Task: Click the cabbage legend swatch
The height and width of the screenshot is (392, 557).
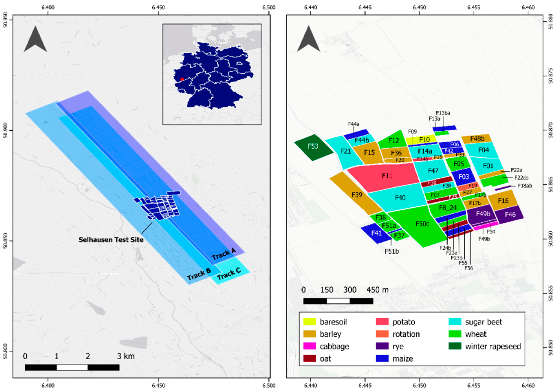Action: (310, 346)
